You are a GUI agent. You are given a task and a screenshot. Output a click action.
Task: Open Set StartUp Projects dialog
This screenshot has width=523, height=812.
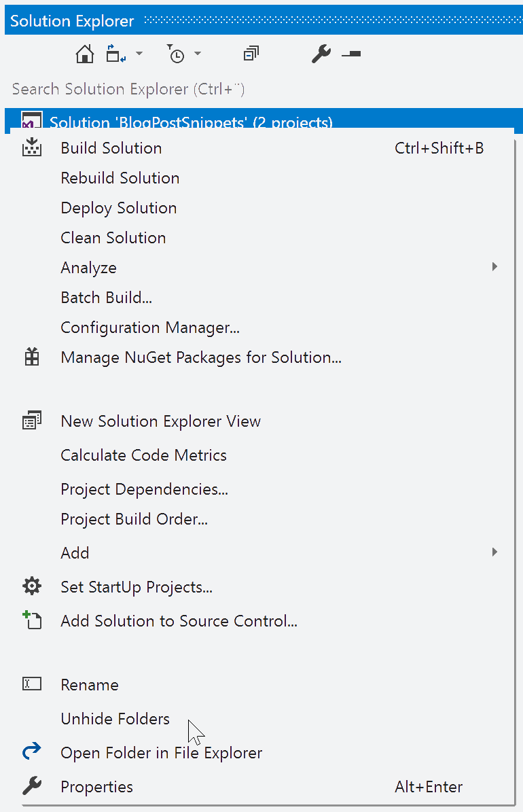tap(137, 587)
